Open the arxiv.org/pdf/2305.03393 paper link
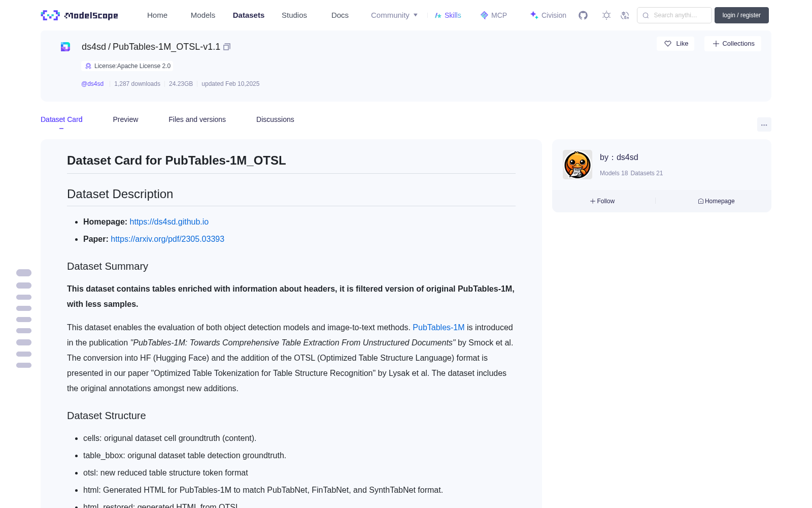This screenshot has width=812, height=508. [x=167, y=239]
